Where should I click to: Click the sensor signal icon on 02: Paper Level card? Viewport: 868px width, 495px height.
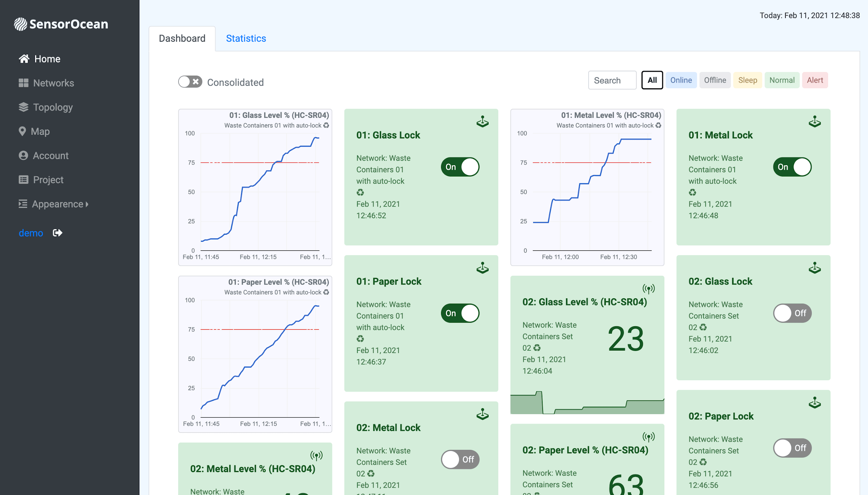tap(648, 437)
